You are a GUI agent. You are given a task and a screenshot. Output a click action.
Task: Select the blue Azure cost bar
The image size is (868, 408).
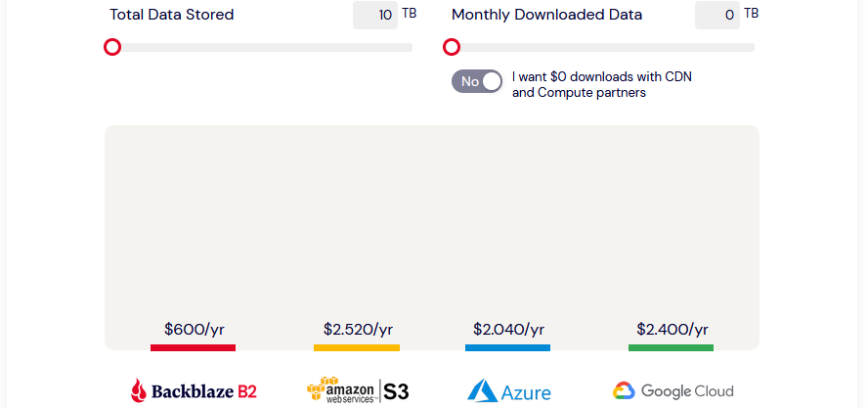click(507, 347)
